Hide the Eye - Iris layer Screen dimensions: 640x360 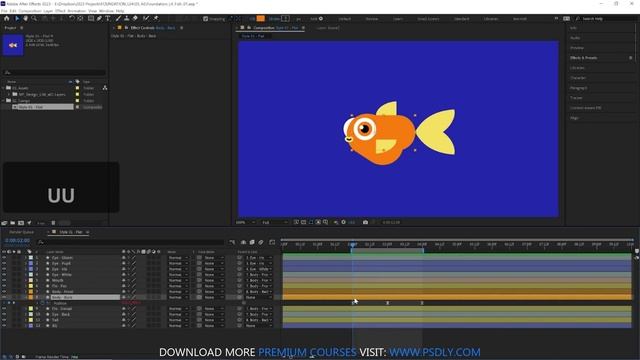tap(4, 269)
